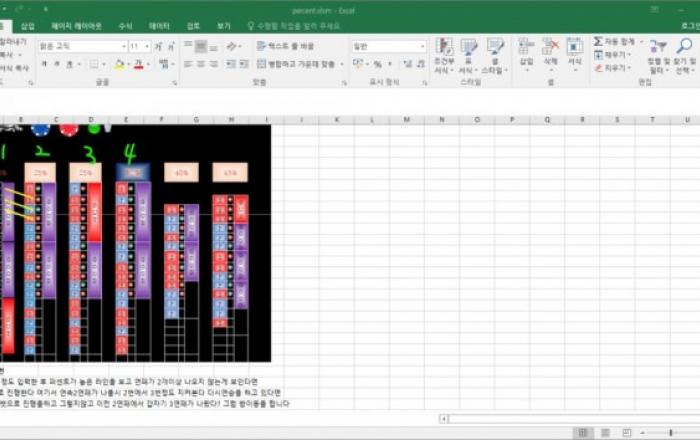Click Merge and Center button
This screenshot has height=440, width=700.
coord(296,64)
